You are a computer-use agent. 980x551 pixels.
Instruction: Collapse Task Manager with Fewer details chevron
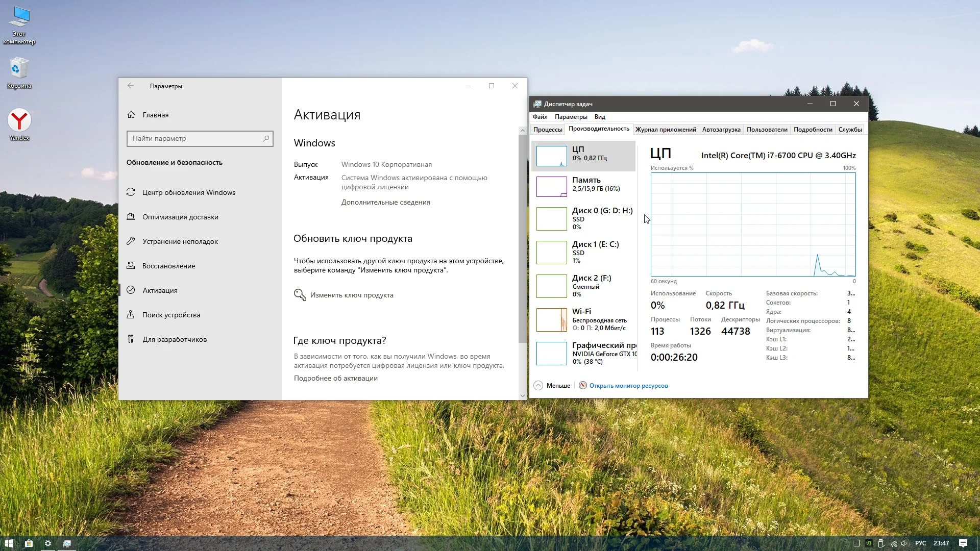click(x=538, y=386)
